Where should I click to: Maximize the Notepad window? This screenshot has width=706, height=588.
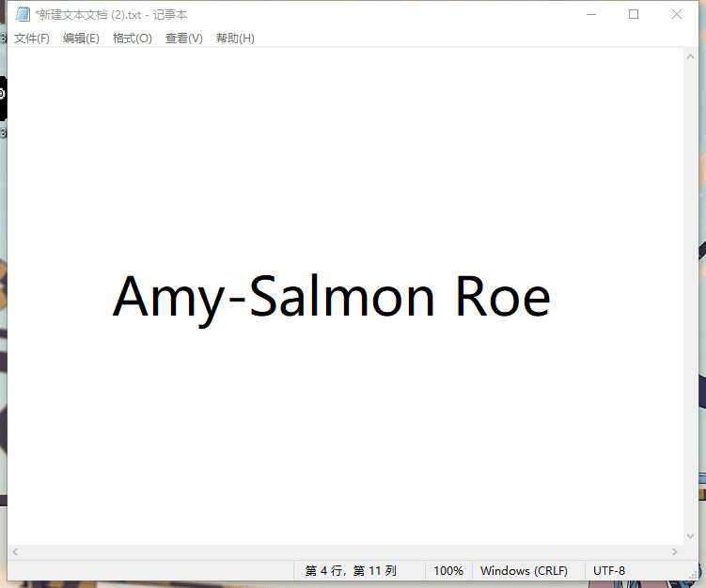click(634, 14)
